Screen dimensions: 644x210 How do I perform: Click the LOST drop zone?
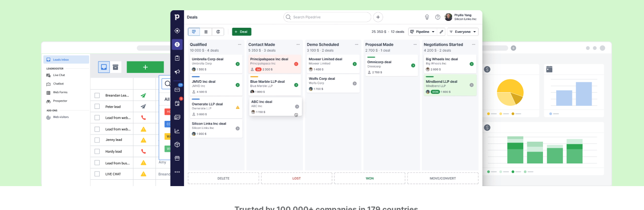click(297, 178)
